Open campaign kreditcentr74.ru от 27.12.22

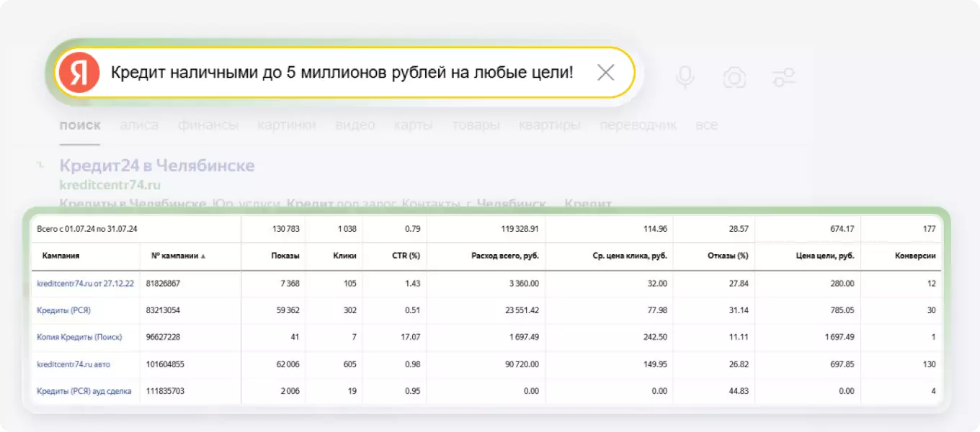pos(85,284)
